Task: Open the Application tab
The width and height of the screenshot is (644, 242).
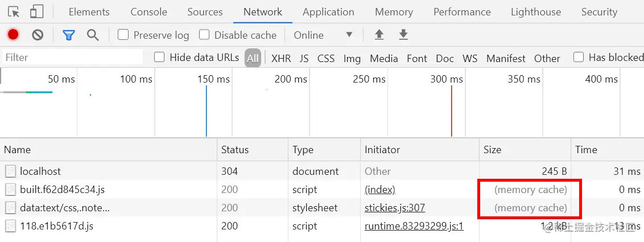Action: 328,12
